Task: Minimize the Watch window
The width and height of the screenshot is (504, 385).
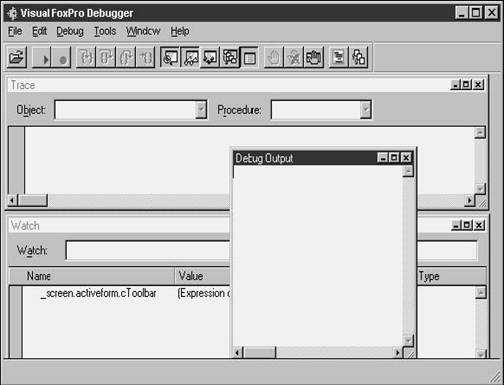Action: point(456,225)
